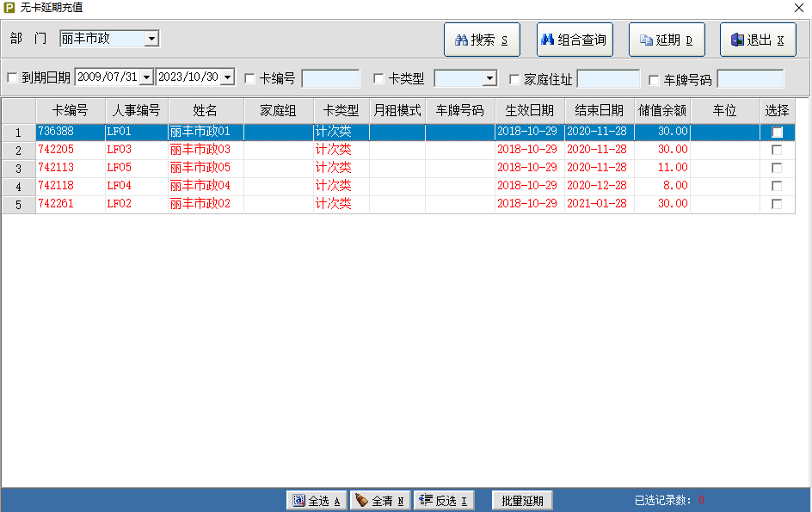
Task: Click the 延期 extend button
Action: coord(667,40)
